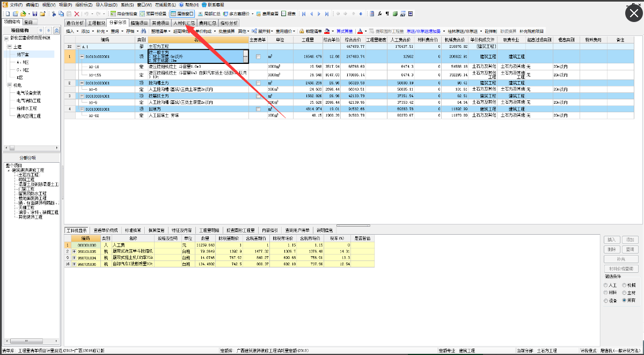The width and height of the screenshot is (644, 355).
Task: Click the blue down arrow move icon
Action: click(x=361, y=13)
